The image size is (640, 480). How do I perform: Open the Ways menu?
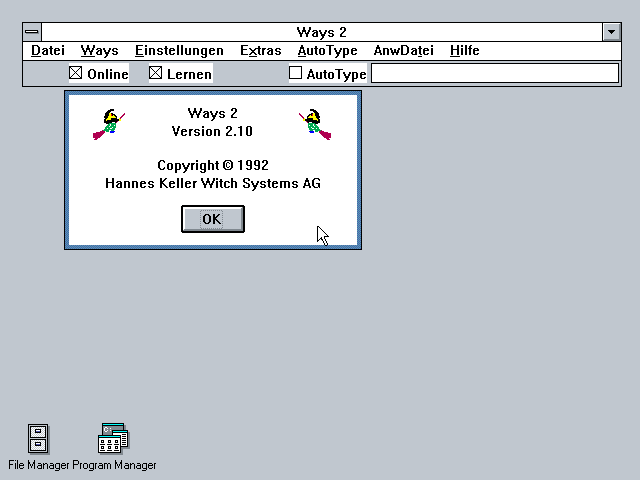pos(100,51)
